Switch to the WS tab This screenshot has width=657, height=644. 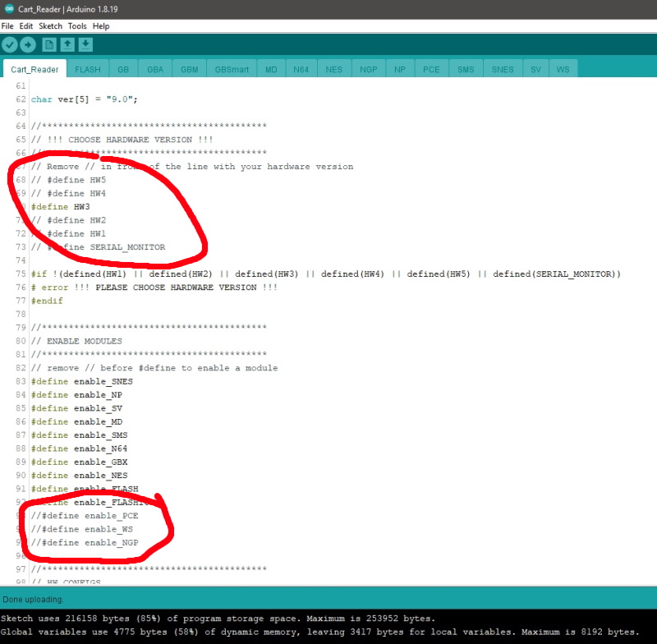pos(563,69)
